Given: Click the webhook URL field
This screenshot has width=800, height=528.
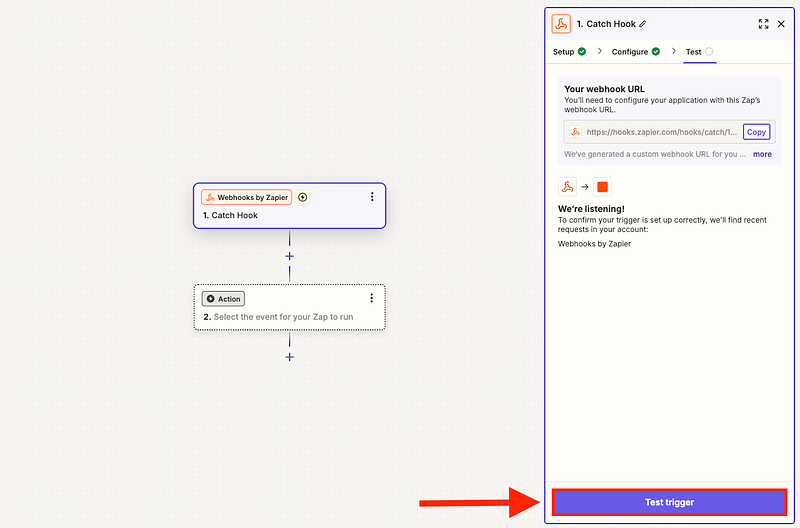Looking at the screenshot, I should tap(660, 132).
